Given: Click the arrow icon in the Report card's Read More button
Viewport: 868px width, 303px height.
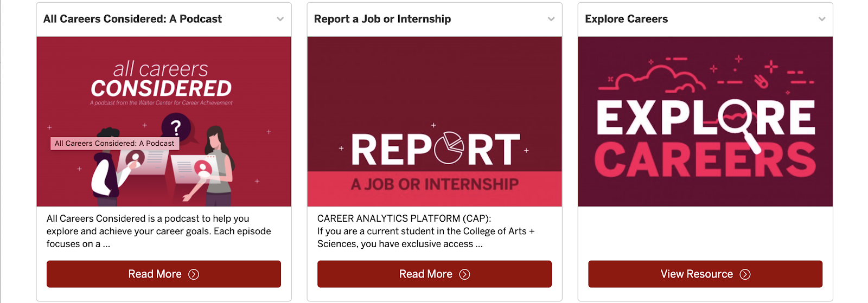Looking at the screenshot, I should pos(464,274).
